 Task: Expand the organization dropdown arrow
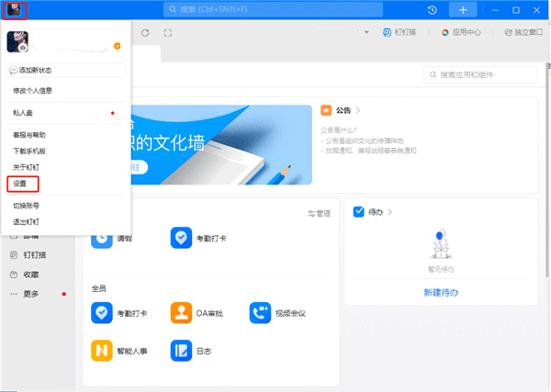pos(366,32)
